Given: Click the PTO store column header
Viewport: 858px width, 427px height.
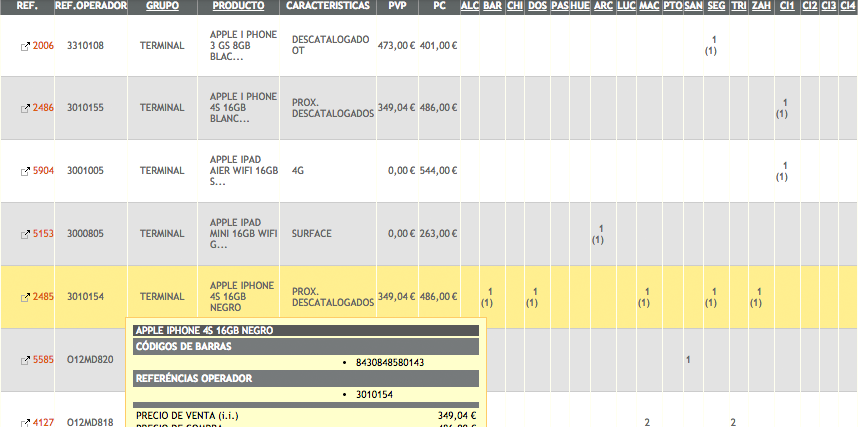Looking at the screenshot, I should point(673,6).
